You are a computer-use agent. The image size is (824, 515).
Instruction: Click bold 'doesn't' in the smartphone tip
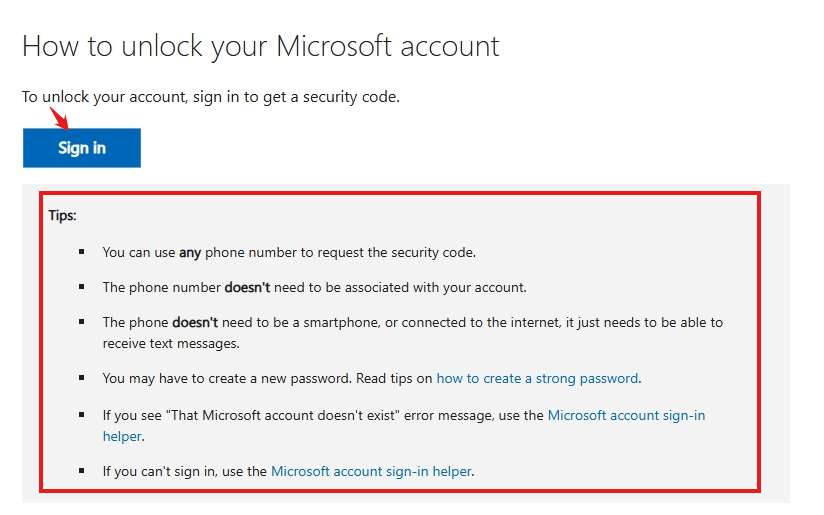[x=196, y=323]
